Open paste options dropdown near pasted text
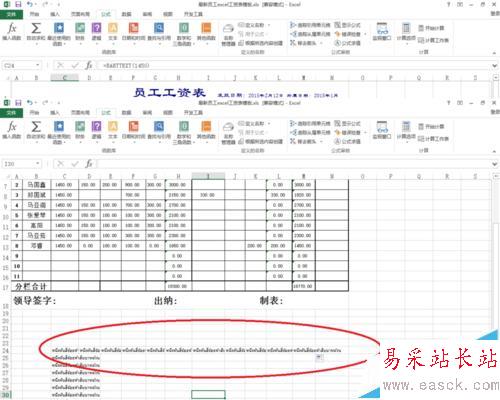 pyautogui.click(x=319, y=357)
